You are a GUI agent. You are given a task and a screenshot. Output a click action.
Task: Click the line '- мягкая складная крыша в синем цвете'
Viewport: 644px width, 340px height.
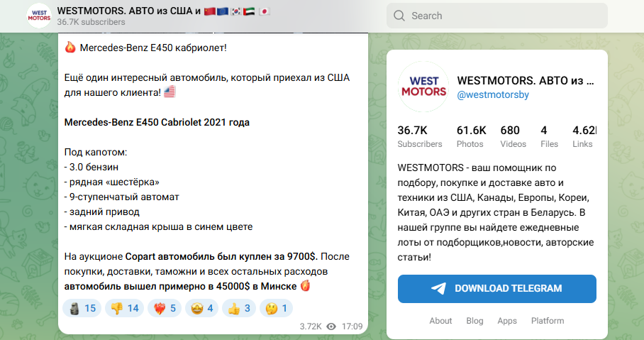pyautogui.click(x=158, y=227)
